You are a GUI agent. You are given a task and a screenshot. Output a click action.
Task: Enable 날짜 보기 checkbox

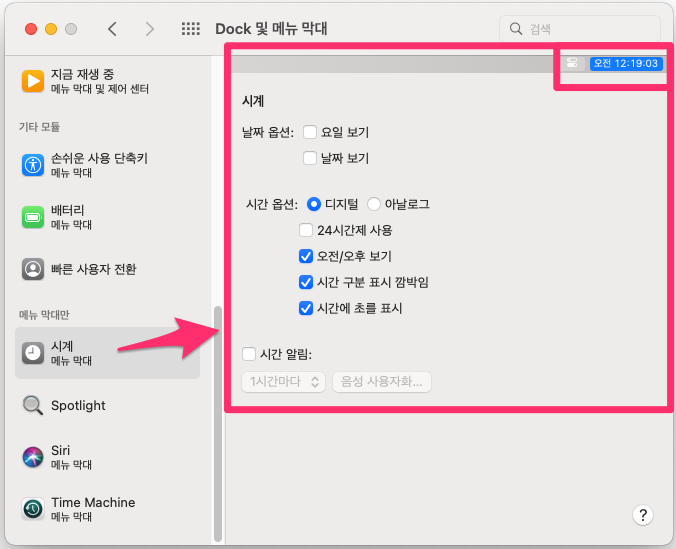(x=310, y=158)
